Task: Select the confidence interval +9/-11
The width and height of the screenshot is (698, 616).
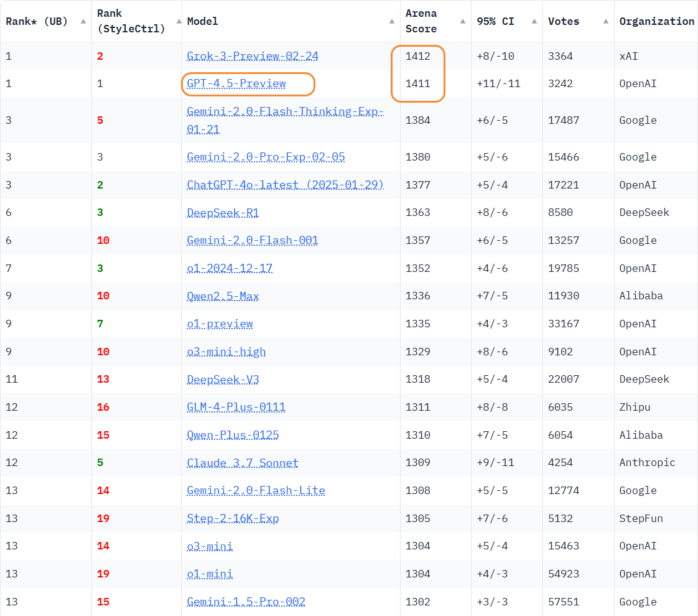Action: click(495, 463)
